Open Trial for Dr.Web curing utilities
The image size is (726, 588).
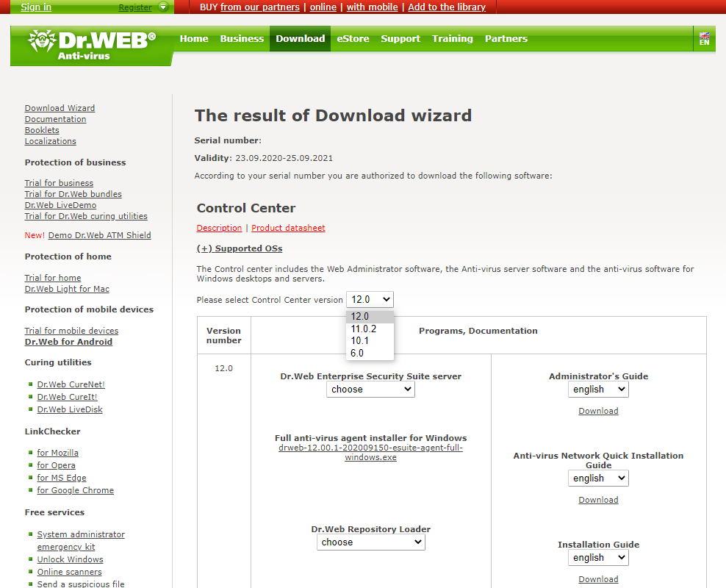point(86,216)
